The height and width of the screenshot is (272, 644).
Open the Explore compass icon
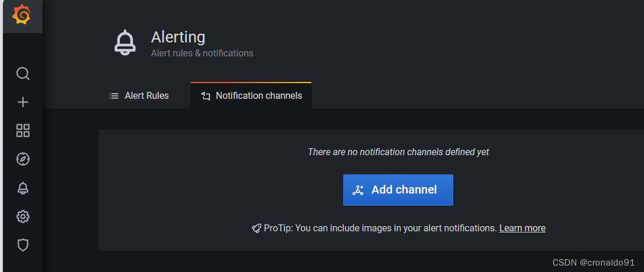click(x=23, y=159)
